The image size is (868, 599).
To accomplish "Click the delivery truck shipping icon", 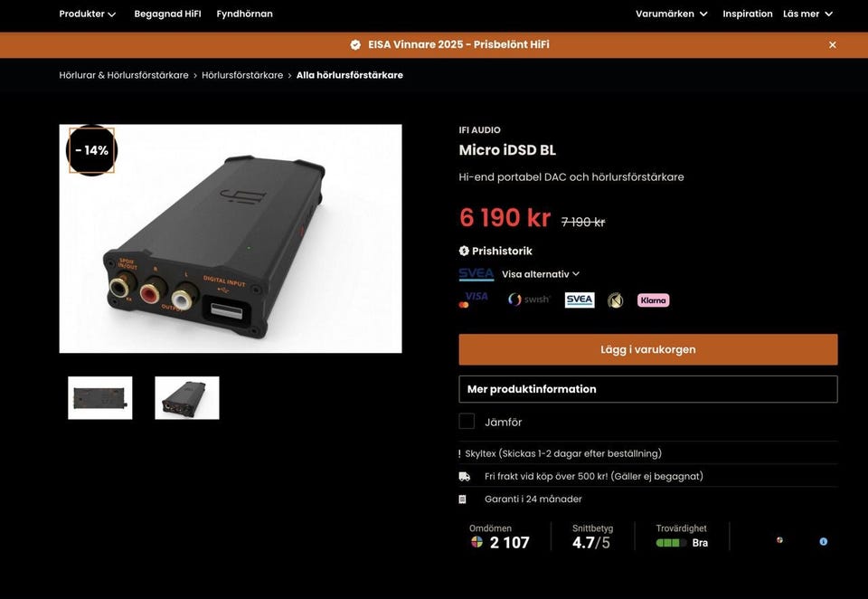I will click(x=465, y=477).
